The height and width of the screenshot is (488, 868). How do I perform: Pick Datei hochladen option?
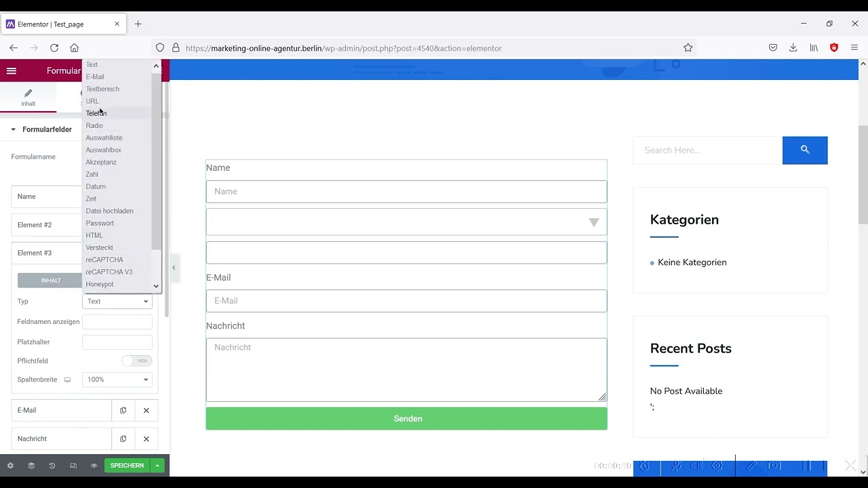point(109,211)
